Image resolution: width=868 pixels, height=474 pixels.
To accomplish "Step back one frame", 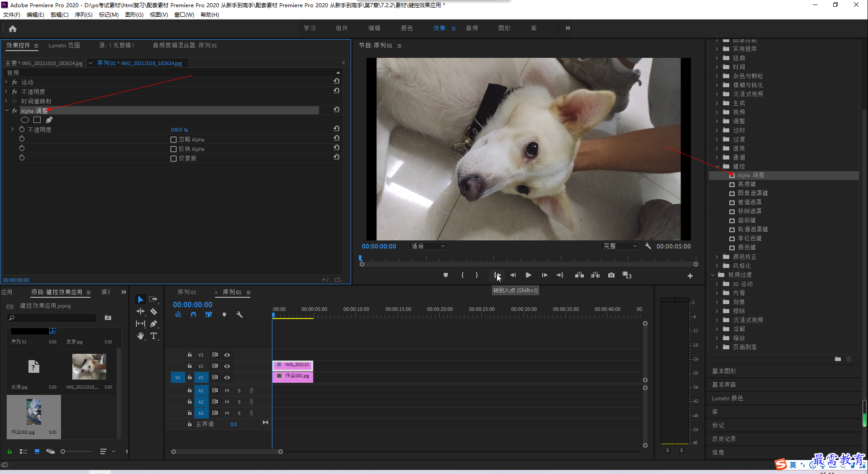I will pyautogui.click(x=513, y=275).
